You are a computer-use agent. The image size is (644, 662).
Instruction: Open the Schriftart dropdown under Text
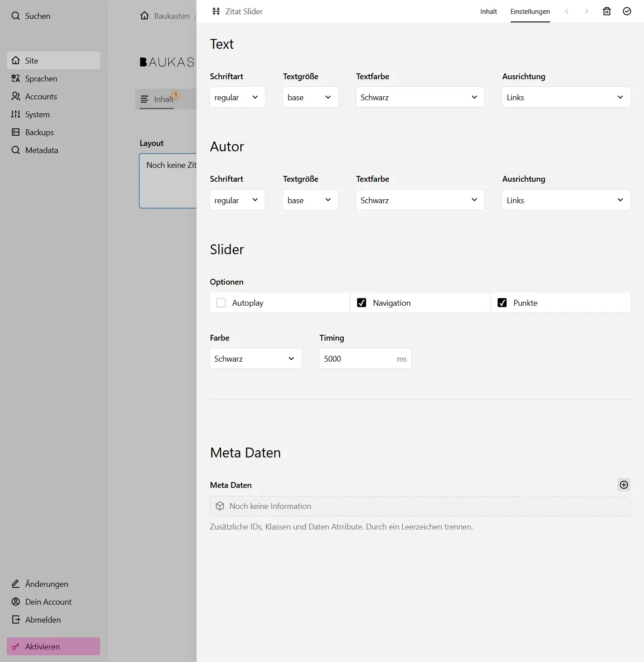tap(237, 97)
